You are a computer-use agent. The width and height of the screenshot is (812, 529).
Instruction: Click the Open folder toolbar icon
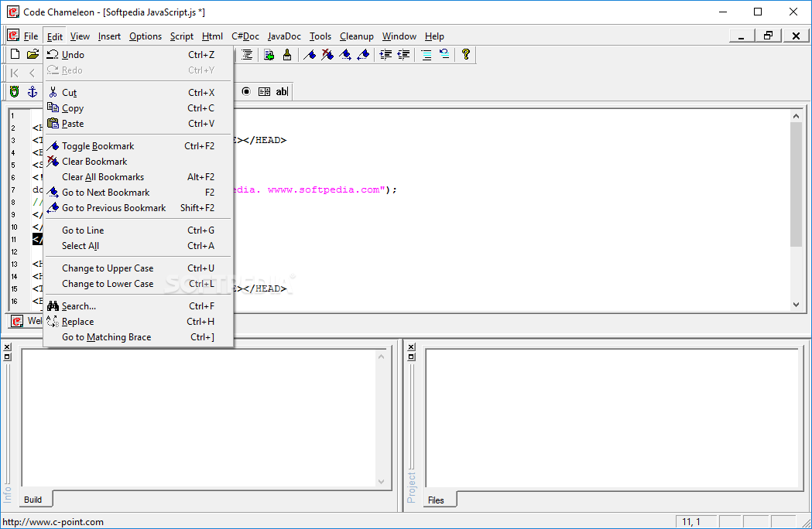tap(33, 54)
